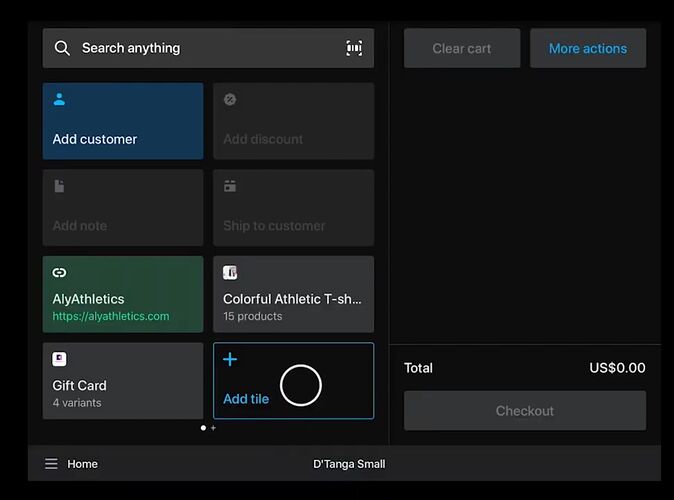
Task: Click the 15 products text
Action: [253, 316]
